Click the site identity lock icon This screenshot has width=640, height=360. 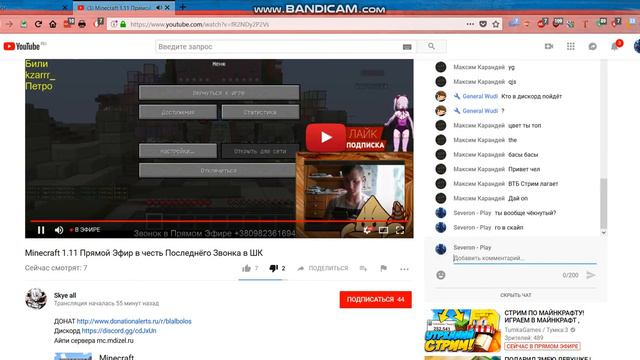tap(123, 24)
